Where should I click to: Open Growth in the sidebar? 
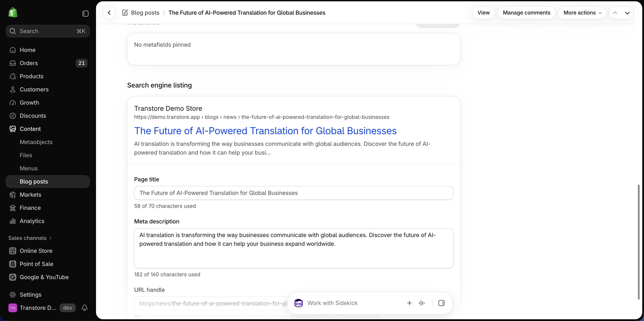point(48,102)
